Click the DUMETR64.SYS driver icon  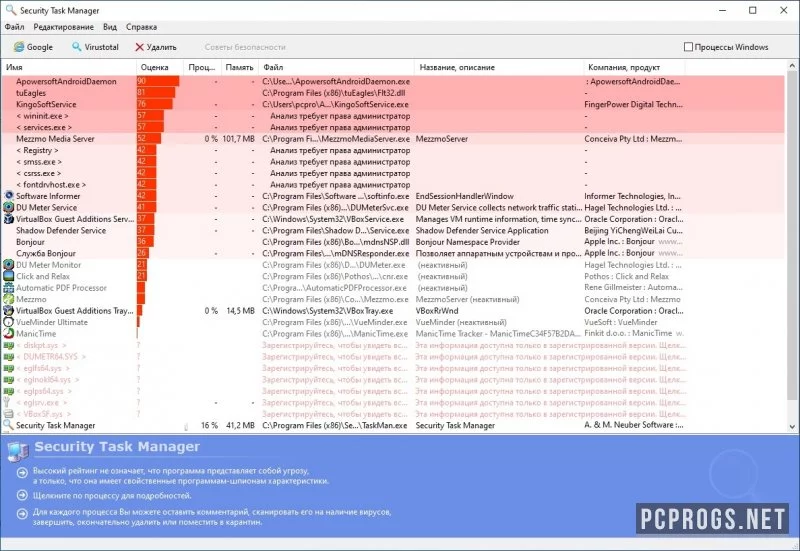(x=9, y=357)
